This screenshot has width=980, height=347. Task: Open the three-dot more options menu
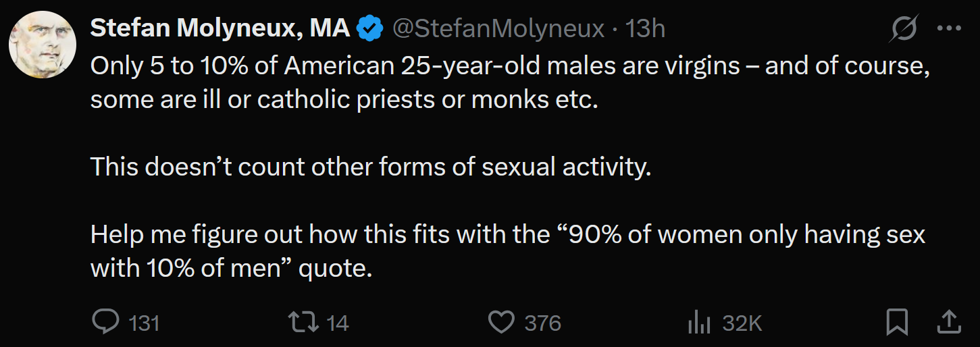tap(949, 29)
